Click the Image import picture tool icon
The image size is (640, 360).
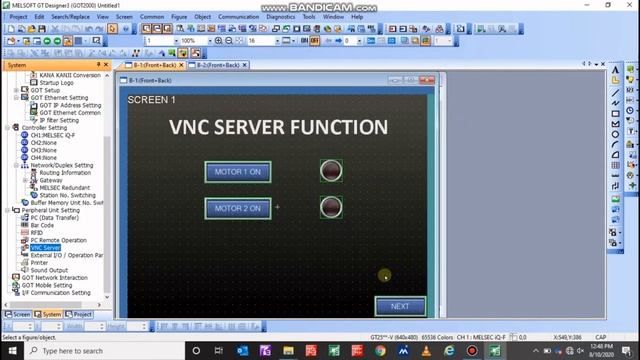616,199
